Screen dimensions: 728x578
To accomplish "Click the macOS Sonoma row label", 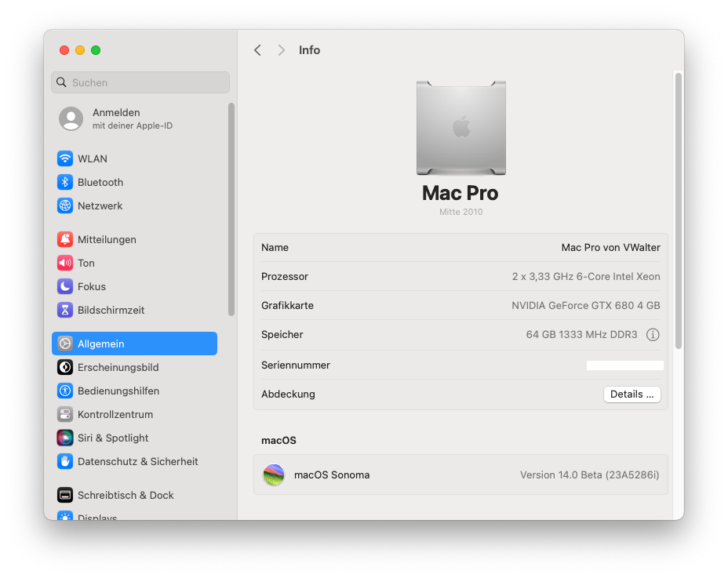I will pos(332,475).
